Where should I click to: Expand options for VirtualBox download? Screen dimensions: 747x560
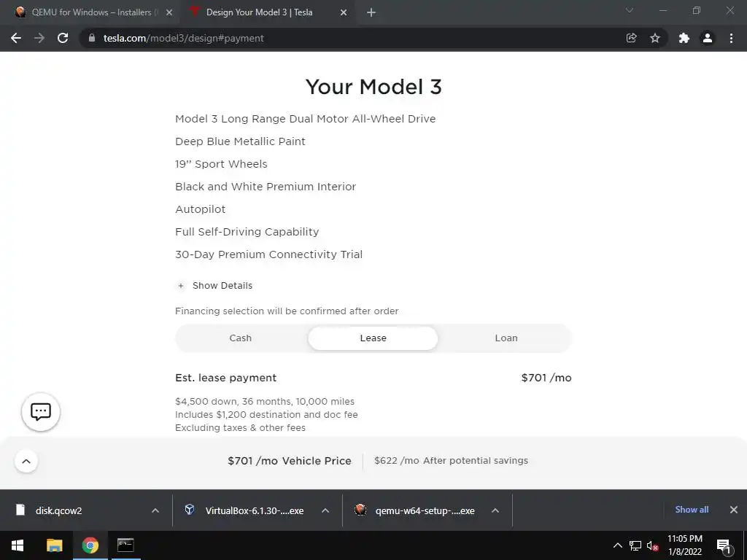click(325, 510)
